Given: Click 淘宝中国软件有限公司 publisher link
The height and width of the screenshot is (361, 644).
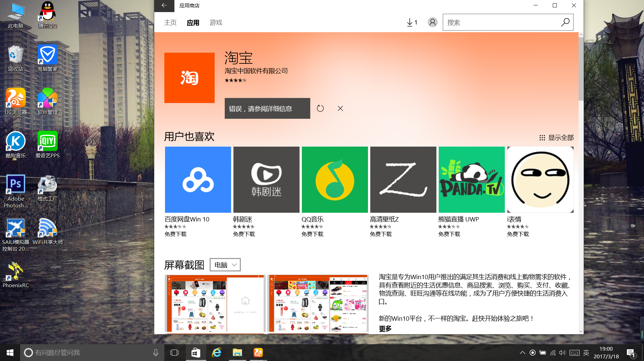Looking at the screenshot, I should [x=256, y=71].
